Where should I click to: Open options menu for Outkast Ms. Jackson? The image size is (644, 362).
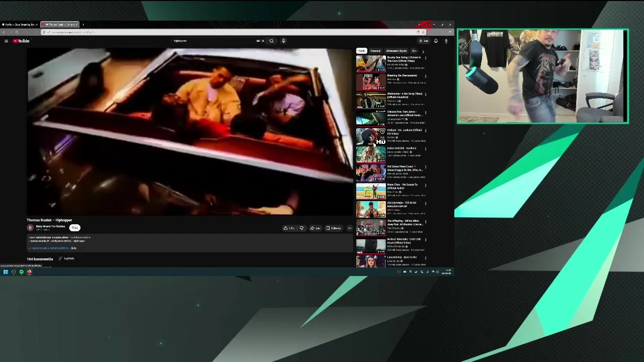point(426,130)
